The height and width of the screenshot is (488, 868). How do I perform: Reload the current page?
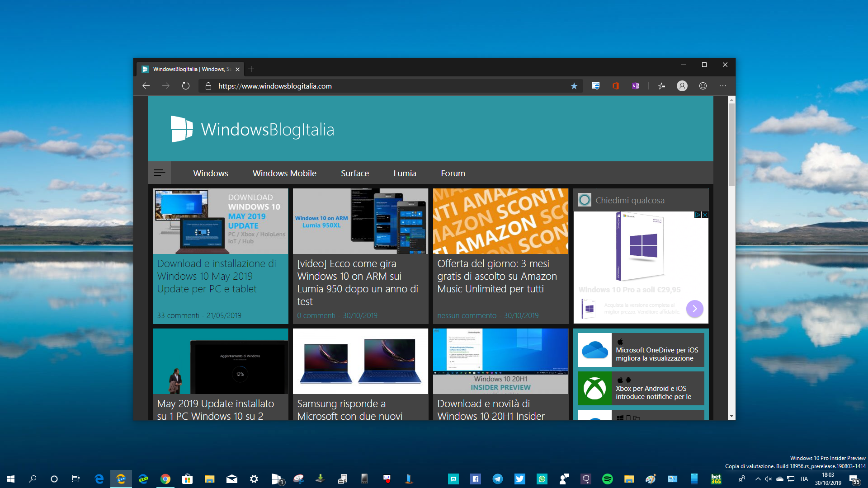tap(186, 86)
